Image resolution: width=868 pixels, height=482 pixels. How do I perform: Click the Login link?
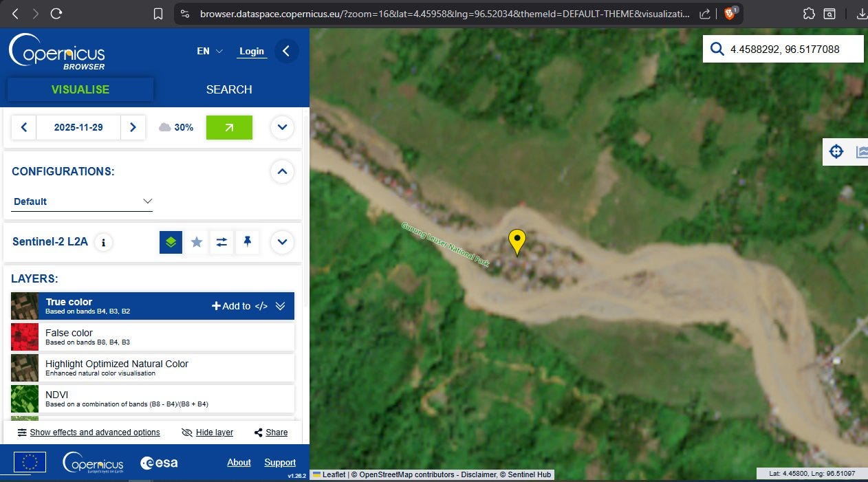[x=252, y=51]
